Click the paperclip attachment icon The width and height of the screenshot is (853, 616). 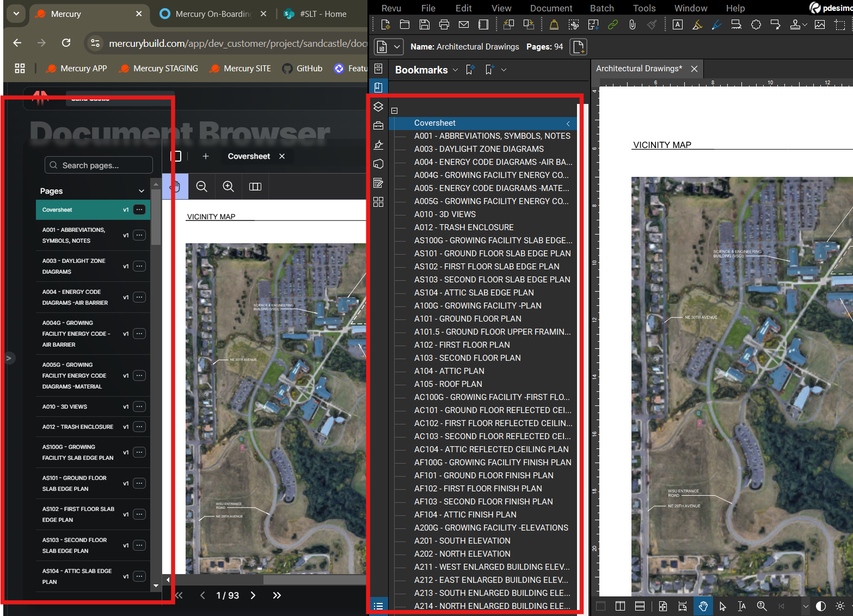632,24
